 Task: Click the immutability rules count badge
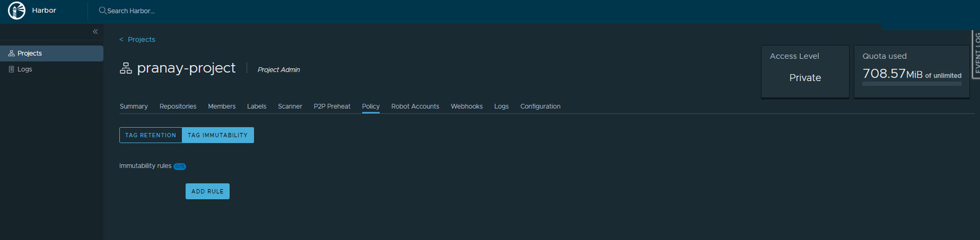(x=179, y=167)
